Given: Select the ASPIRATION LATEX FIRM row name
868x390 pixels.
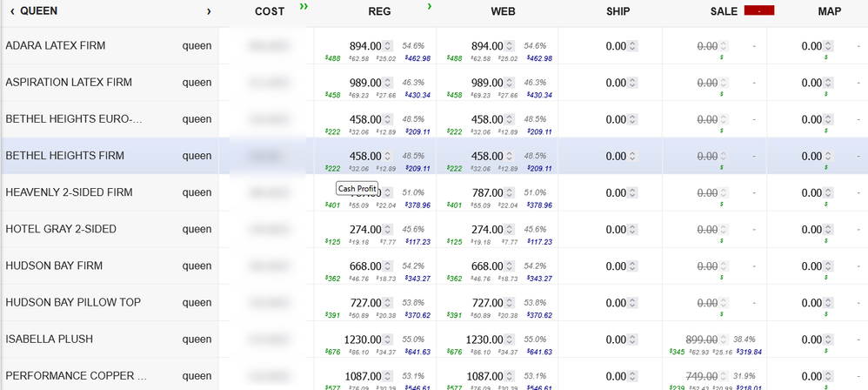Looking at the screenshot, I should click(69, 82).
